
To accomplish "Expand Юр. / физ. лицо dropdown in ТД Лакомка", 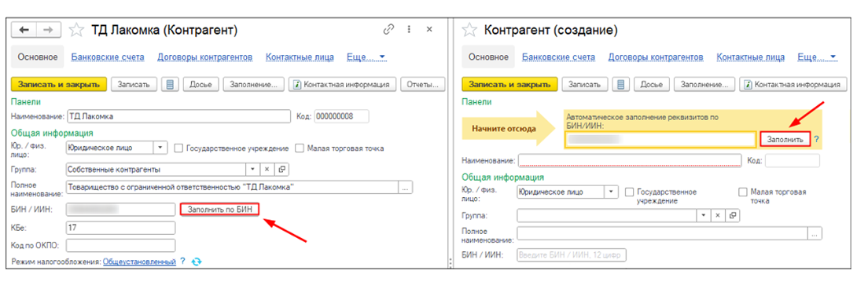I will (160, 148).
